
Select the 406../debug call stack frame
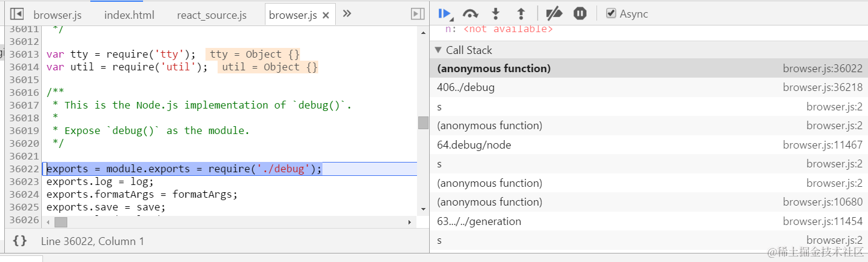[649, 87]
